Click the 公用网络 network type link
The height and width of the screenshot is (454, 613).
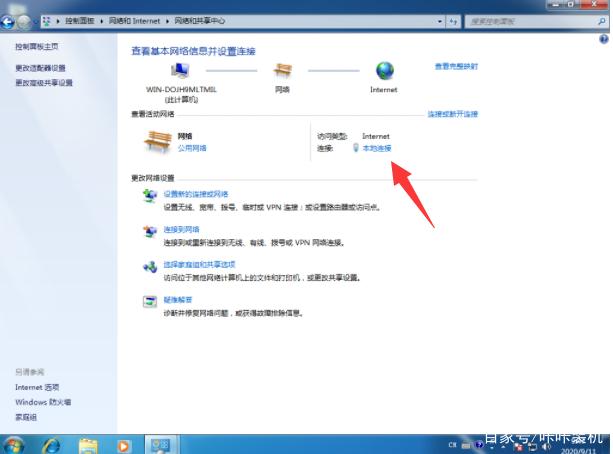(x=192, y=148)
